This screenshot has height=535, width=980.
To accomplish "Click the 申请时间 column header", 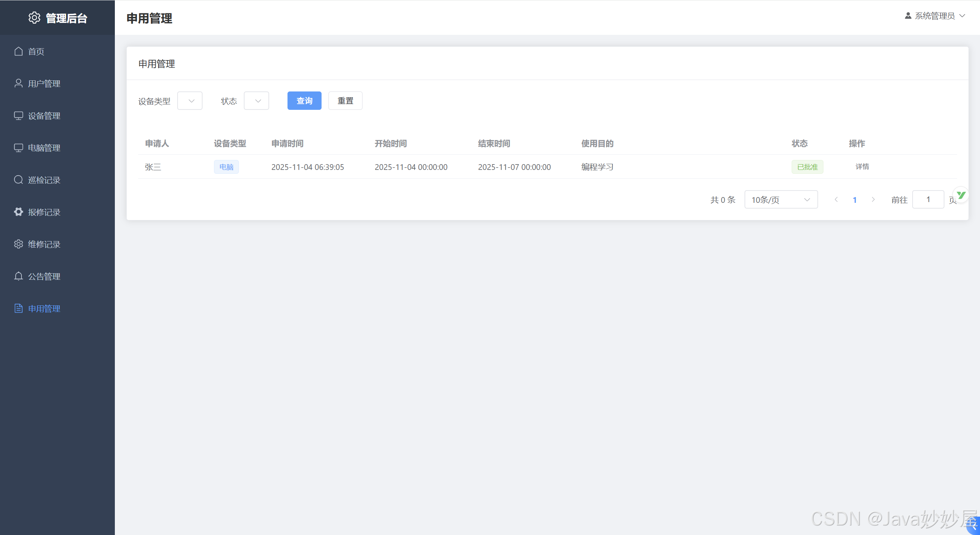I will [287, 144].
